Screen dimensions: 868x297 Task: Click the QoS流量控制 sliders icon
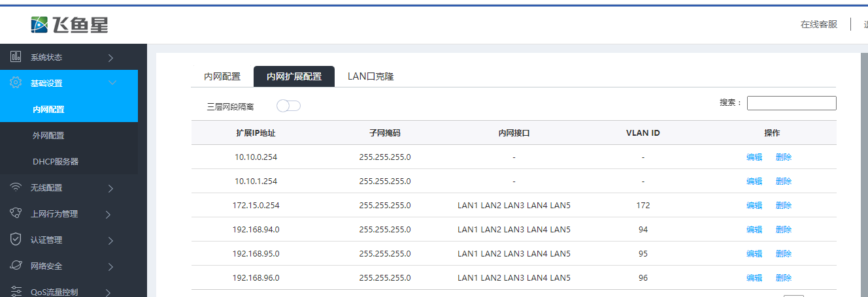pyautogui.click(x=16, y=291)
